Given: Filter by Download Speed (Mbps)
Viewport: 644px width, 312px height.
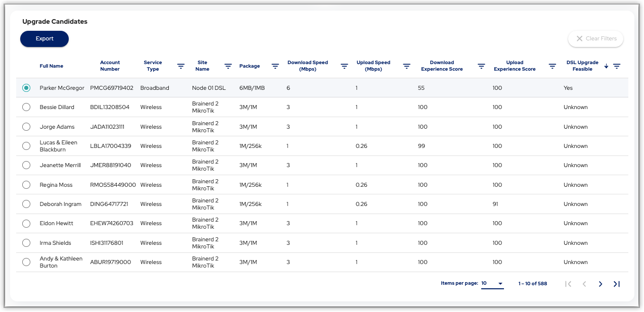Looking at the screenshot, I should pos(344,66).
